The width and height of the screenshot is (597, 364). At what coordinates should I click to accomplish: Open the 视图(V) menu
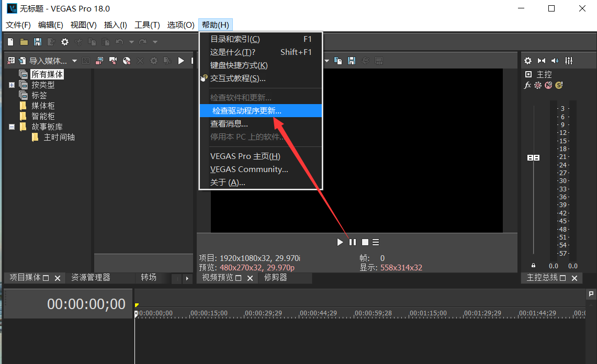click(83, 25)
